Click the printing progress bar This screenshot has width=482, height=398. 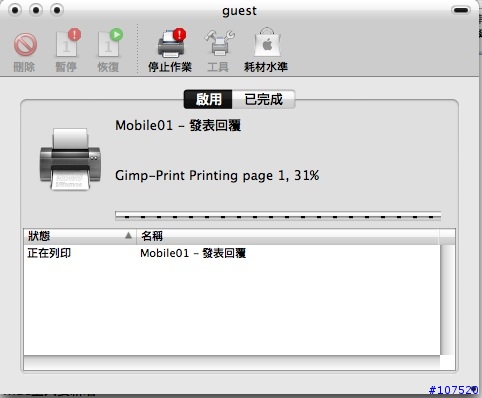click(278, 216)
